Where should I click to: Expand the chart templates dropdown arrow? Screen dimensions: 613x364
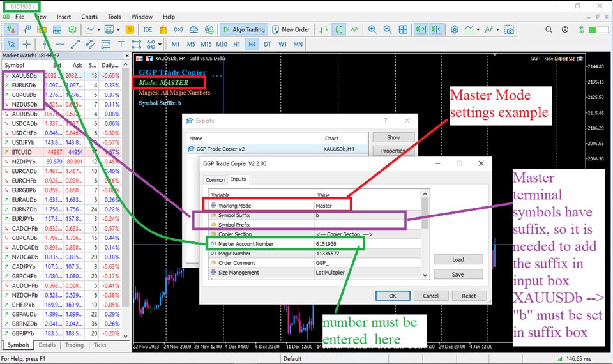click(118, 29)
